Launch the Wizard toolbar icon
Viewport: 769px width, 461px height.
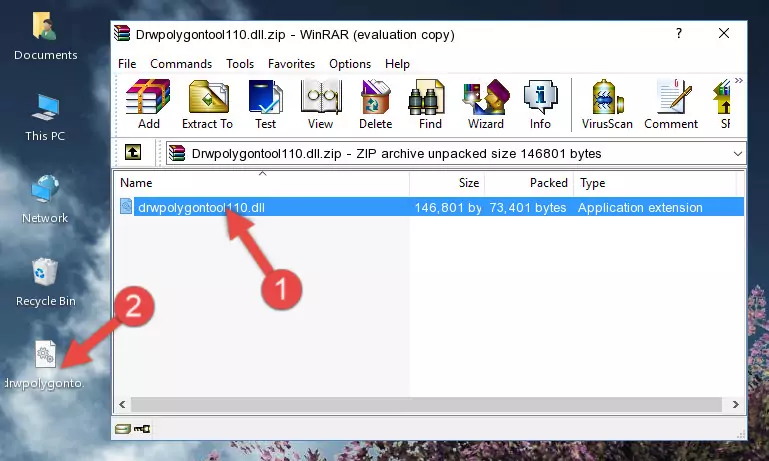pyautogui.click(x=486, y=104)
